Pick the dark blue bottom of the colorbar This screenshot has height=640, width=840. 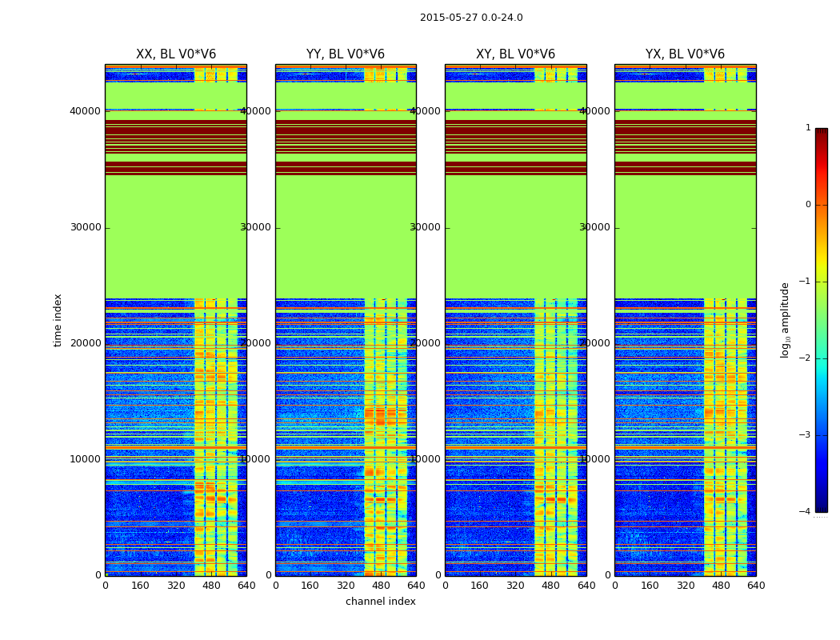point(821,506)
